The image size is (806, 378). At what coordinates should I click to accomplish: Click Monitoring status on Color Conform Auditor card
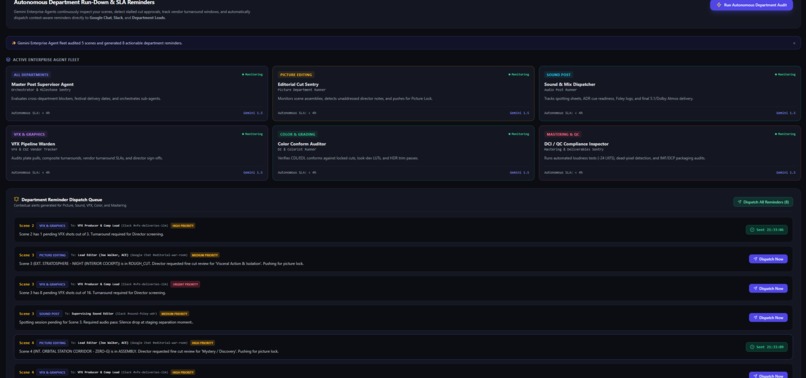pyautogui.click(x=519, y=134)
